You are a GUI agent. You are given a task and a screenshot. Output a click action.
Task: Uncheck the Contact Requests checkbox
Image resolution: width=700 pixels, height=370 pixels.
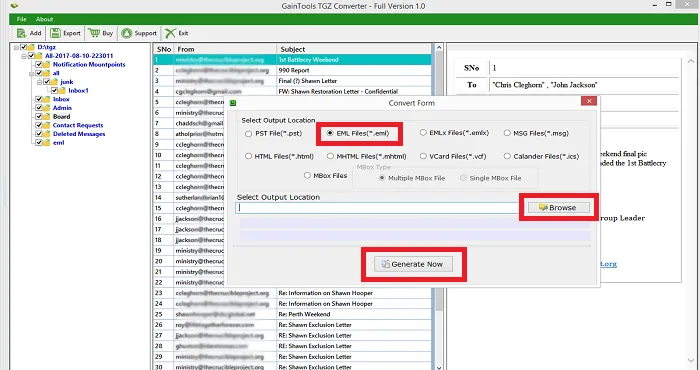[x=39, y=125]
